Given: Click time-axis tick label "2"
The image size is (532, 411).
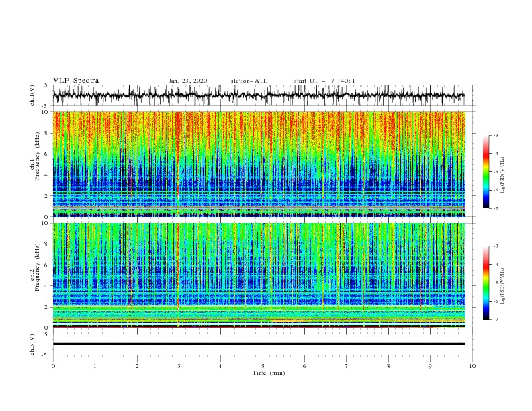Looking at the screenshot, I should tap(137, 366).
